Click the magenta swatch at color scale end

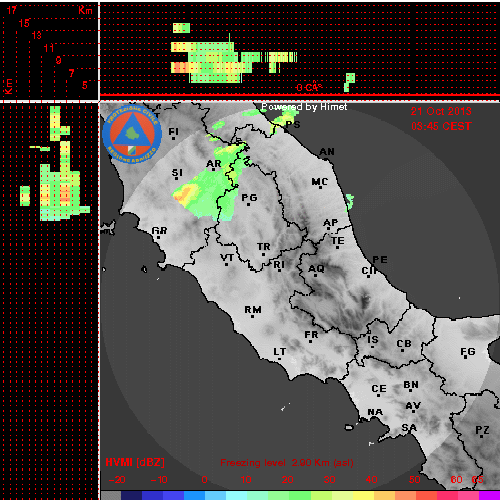pos(489,495)
